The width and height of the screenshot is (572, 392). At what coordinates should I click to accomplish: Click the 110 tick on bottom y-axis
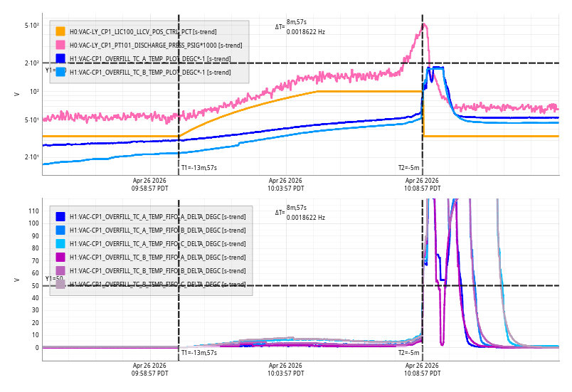33,211
